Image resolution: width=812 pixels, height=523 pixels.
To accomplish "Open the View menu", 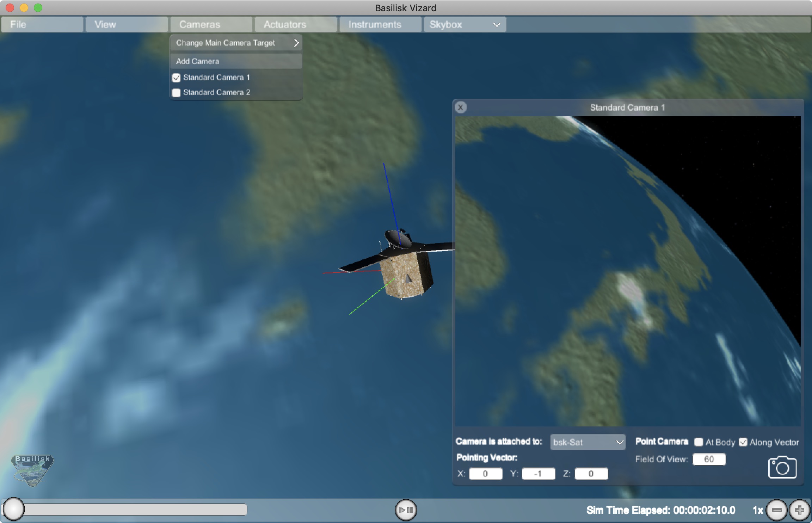I will pyautogui.click(x=126, y=25).
